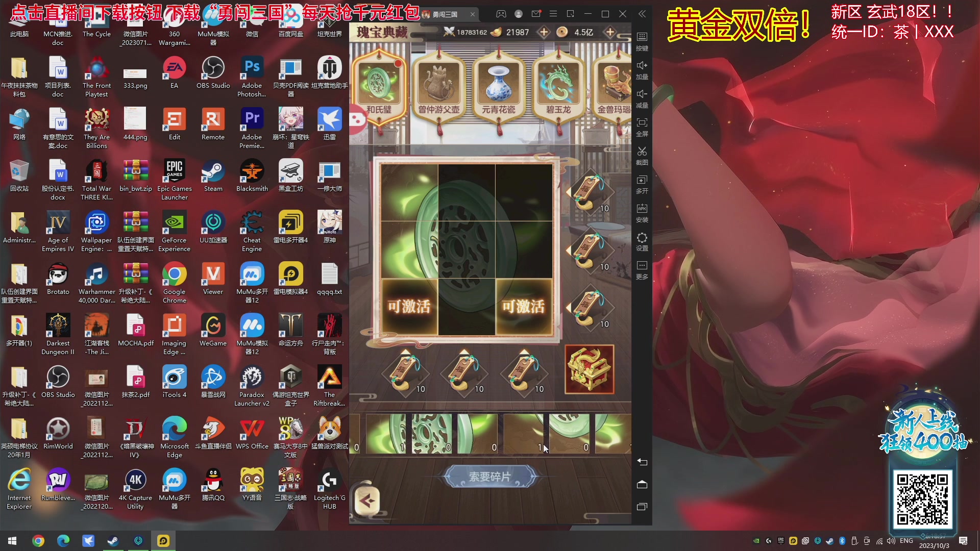Select the 元青花瓷 treasure tab

499,87
